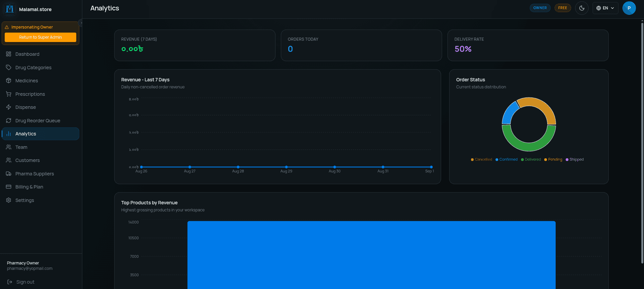Click the Billing & Plan card icon
The width and height of the screenshot is (644, 289).
[9, 187]
